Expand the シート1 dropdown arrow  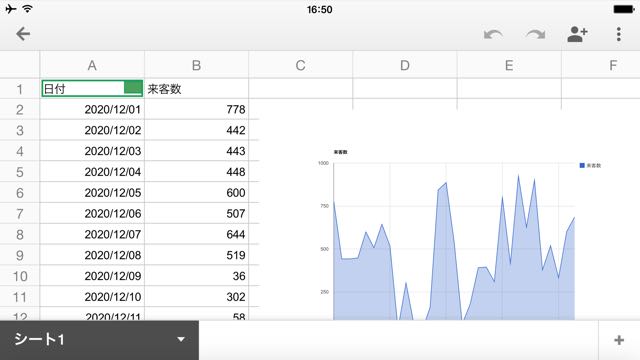[181, 339]
